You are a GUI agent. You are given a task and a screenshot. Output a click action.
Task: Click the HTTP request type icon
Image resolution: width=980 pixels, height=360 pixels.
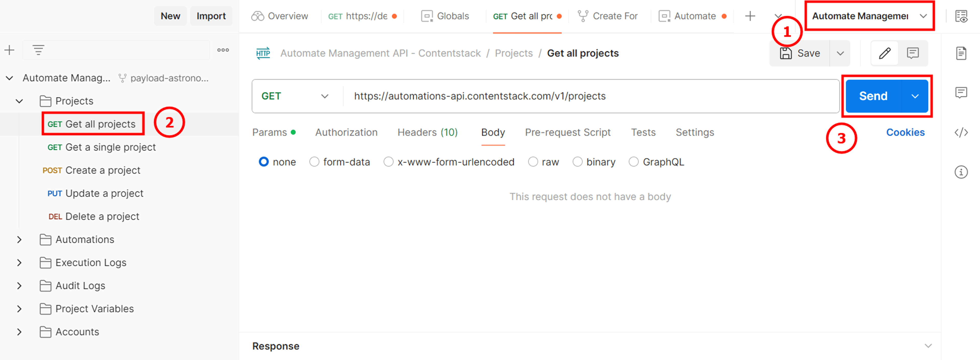263,53
